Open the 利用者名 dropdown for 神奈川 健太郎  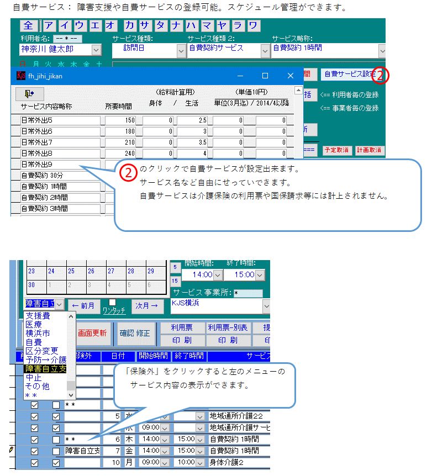[96, 50]
